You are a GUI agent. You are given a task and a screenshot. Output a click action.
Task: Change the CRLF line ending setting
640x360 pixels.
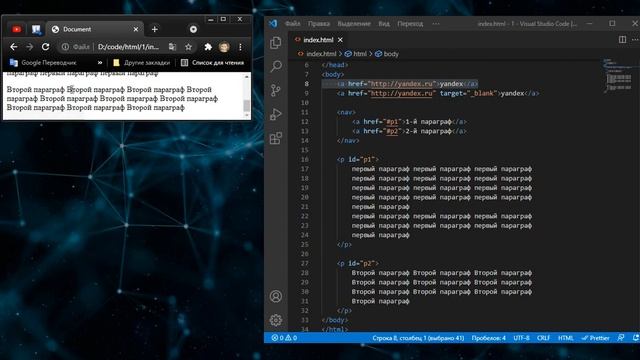coord(543,338)
